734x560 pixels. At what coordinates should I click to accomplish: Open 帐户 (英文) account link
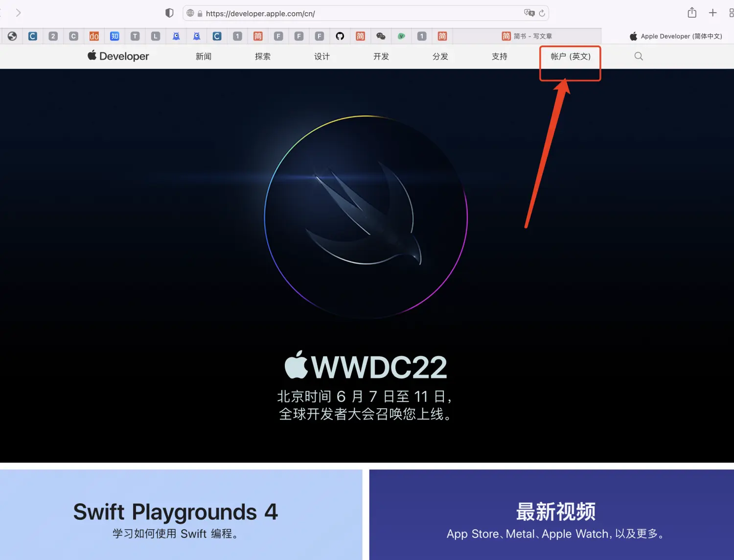[571, 56]
